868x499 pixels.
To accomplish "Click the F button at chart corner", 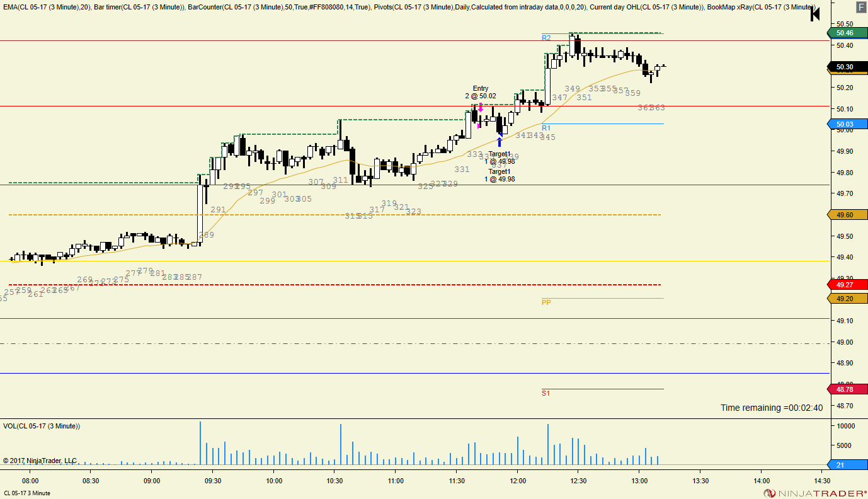I will (860, 7).
